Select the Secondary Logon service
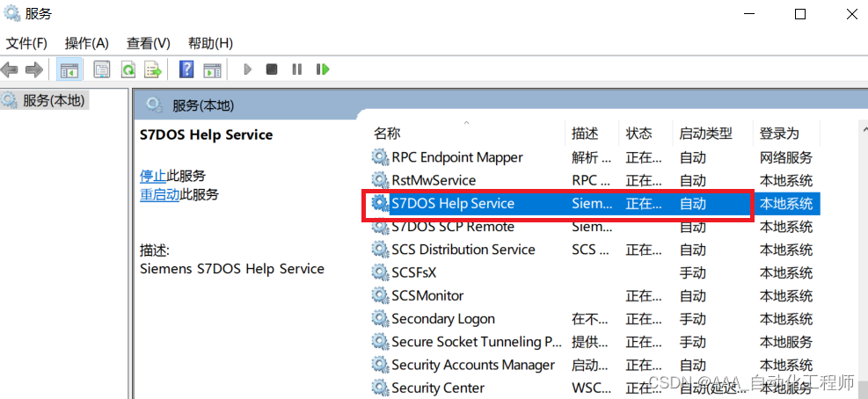This screenshot has width=868, height=399. tap(594, 319)
